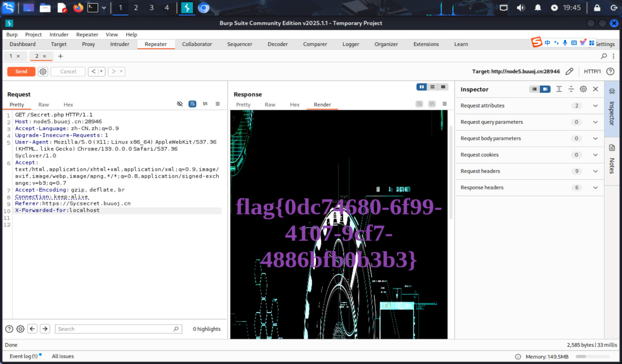Open Event log in status bar
The height and width of the screenshot is (364, 622).
tap(24, 356)
